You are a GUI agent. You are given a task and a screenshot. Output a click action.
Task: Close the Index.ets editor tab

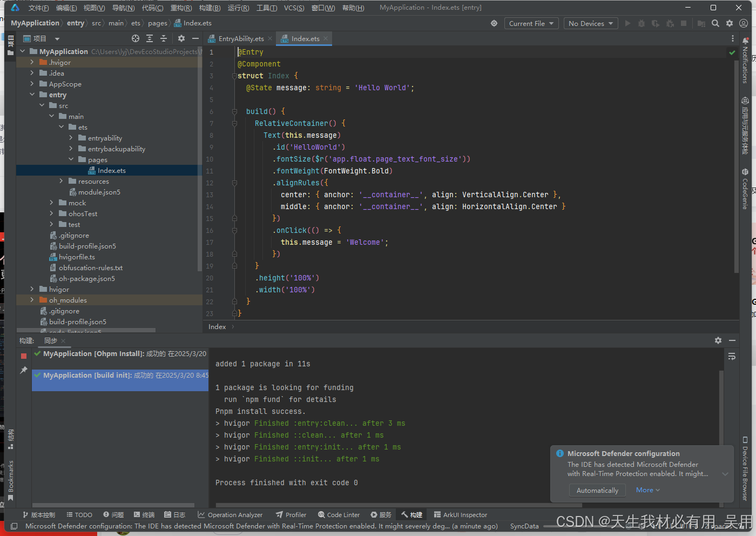(x=326, y=39)
